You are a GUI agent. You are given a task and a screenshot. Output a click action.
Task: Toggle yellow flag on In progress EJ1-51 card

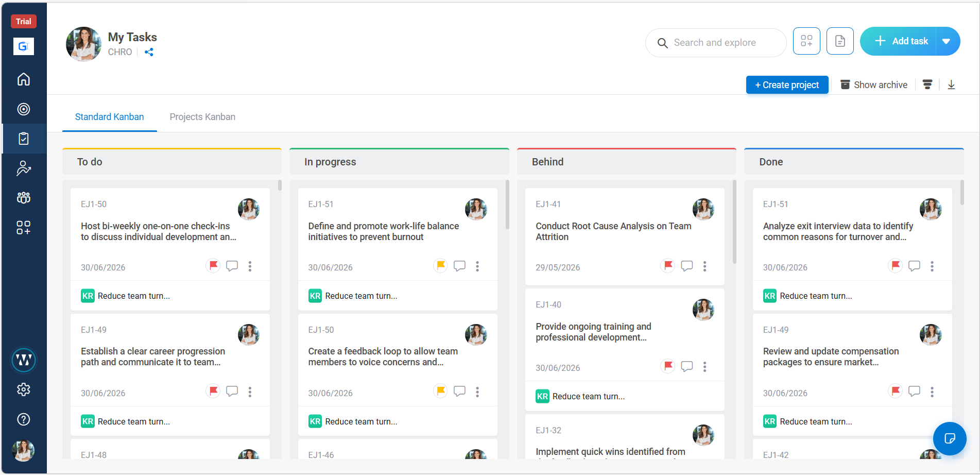(440, 266)
